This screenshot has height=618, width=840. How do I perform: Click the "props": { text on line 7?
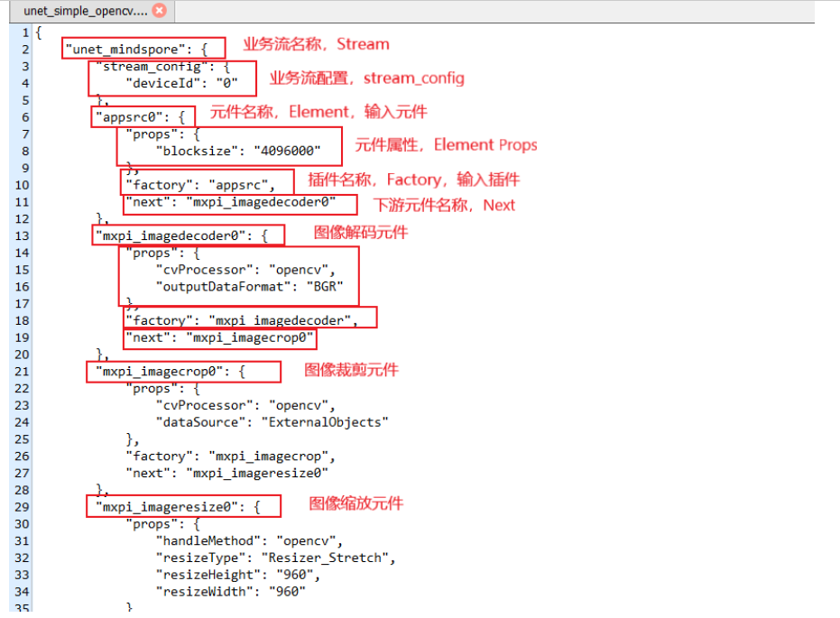162,134
